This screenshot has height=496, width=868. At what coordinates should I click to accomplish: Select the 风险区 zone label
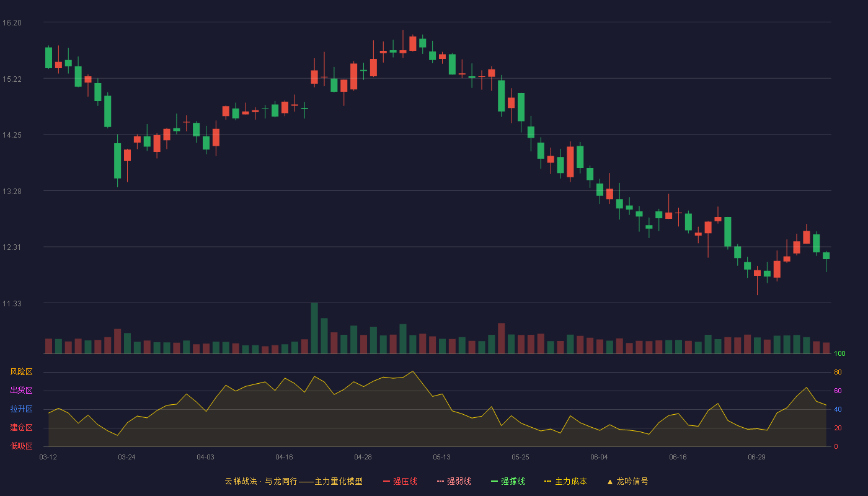(x=21, y=372)
